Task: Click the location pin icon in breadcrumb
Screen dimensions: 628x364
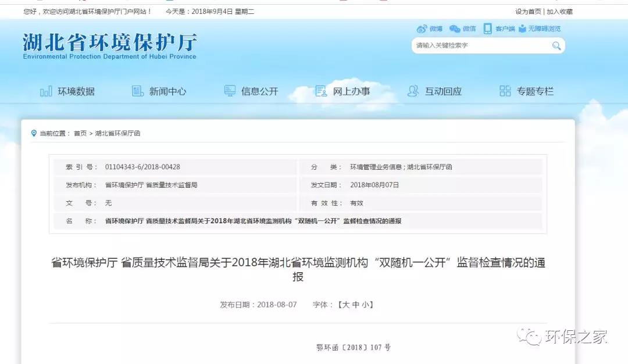Action: (x=34, y=133)
